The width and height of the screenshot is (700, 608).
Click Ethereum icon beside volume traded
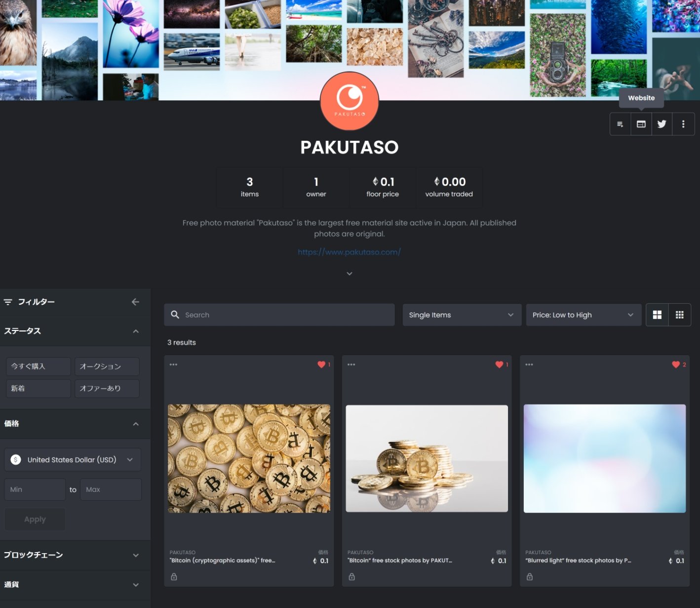(x=436, y=181)
